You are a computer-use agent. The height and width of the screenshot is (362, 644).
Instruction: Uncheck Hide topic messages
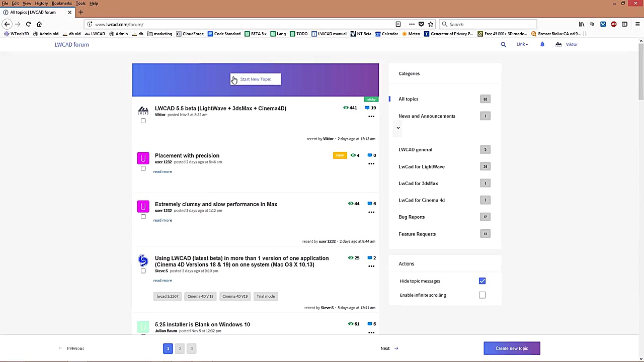[x=482, y=281]
